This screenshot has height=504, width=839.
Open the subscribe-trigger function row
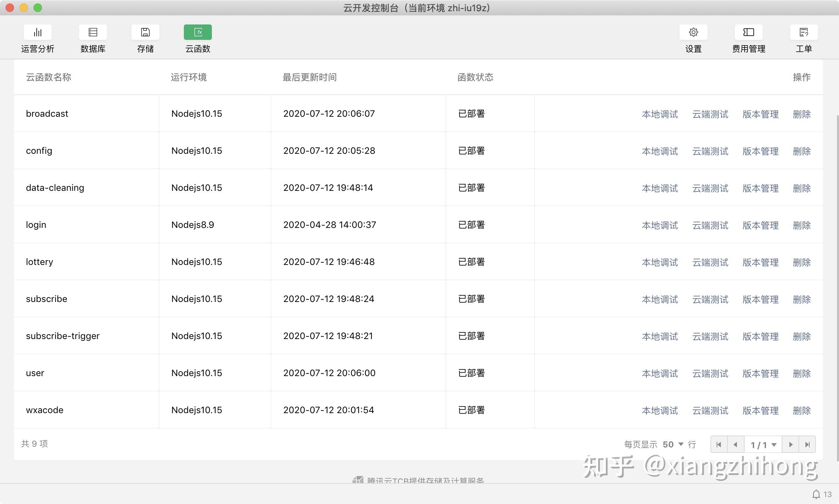pyautogui.click(x=418, y=336)
